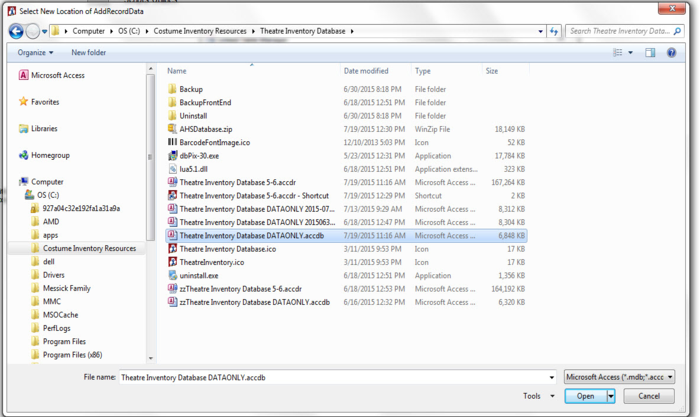Screen dimensions: 700x417
Task: Click the Forward navigation arrow button
Action: (x=33, y=31)
